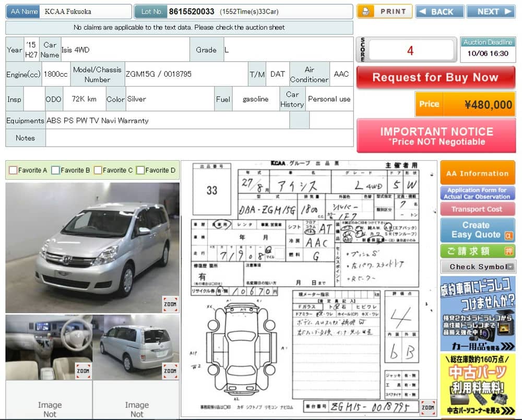Click the no claims notice text
The image size is (522, 420).
pyautogui.click(x=179, y=27)
